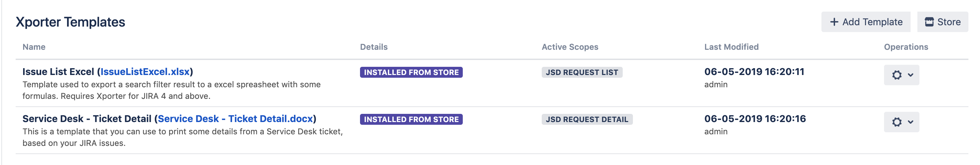Click the 06-05-2019 16:20:16 modified timestamp
Viewport: 980px width, 165px height.
[x=754, y=119]
